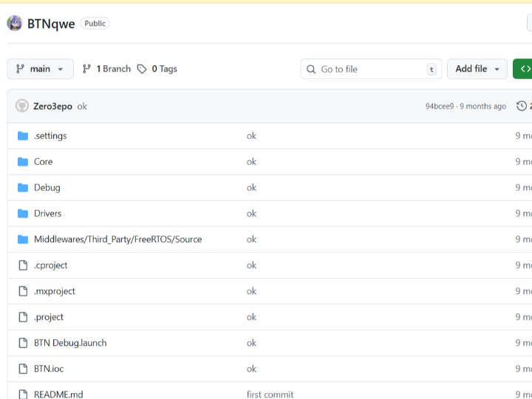Open Middlewares/Third_Party/FreeRTOS/Source folder

point(117,239)
